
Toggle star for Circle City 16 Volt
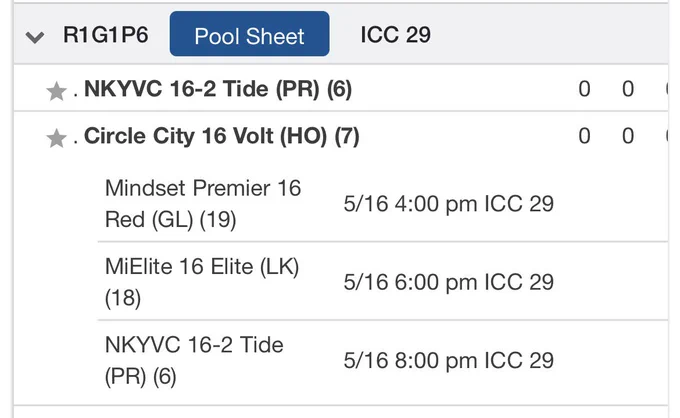[56, 138]
